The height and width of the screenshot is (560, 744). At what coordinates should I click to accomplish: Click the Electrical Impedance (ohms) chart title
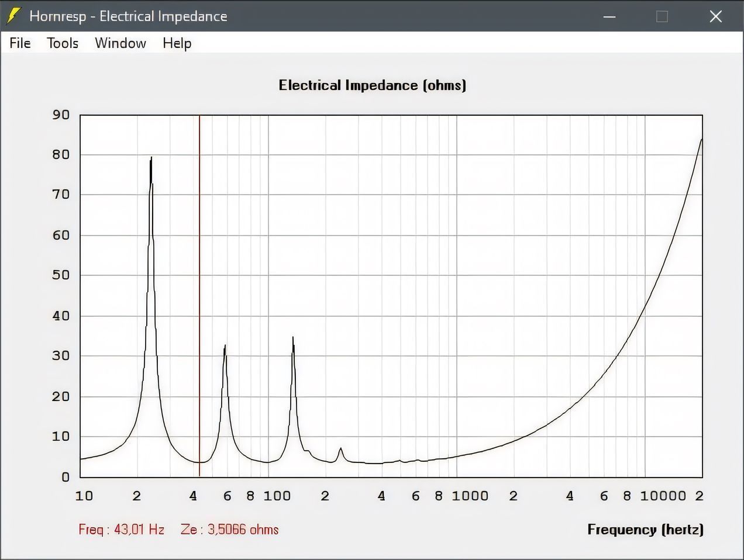(x=372, y=85)
